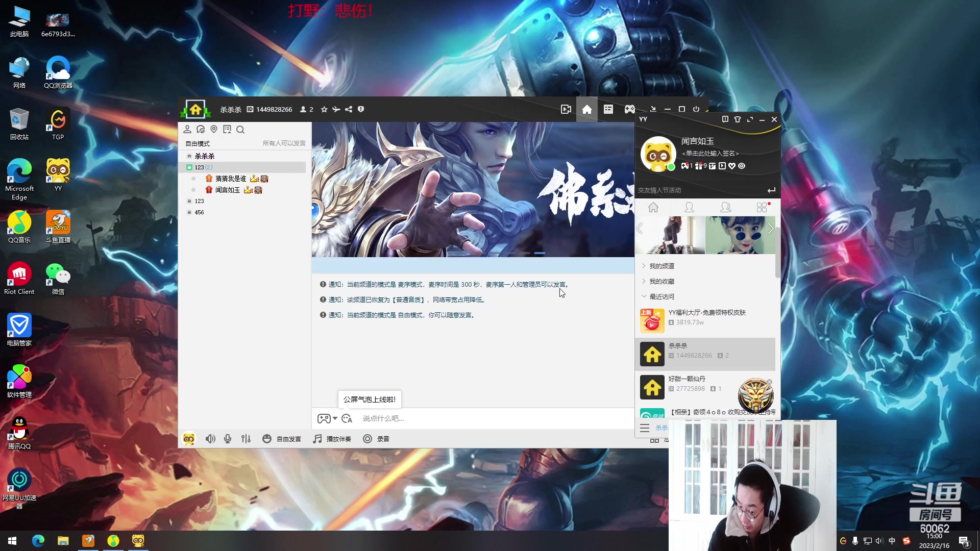The image size is (980, 551).
Task: Open the YY skin shirt icon
Action: point(738,119)
